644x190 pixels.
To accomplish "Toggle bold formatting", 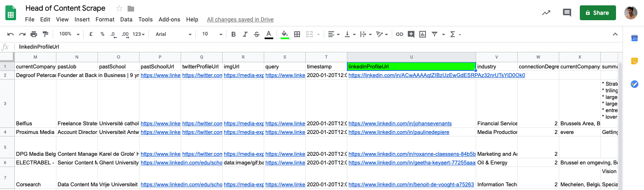I will tap(233, 34).
